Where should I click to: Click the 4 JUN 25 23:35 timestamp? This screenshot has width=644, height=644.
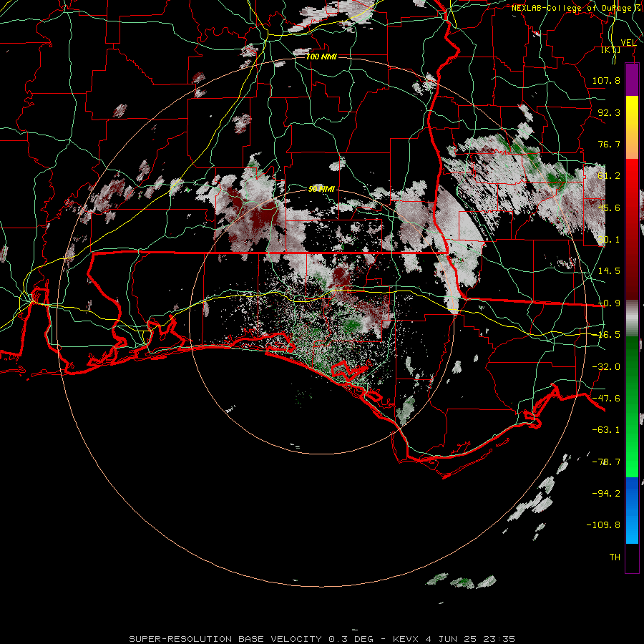[470, 639]
